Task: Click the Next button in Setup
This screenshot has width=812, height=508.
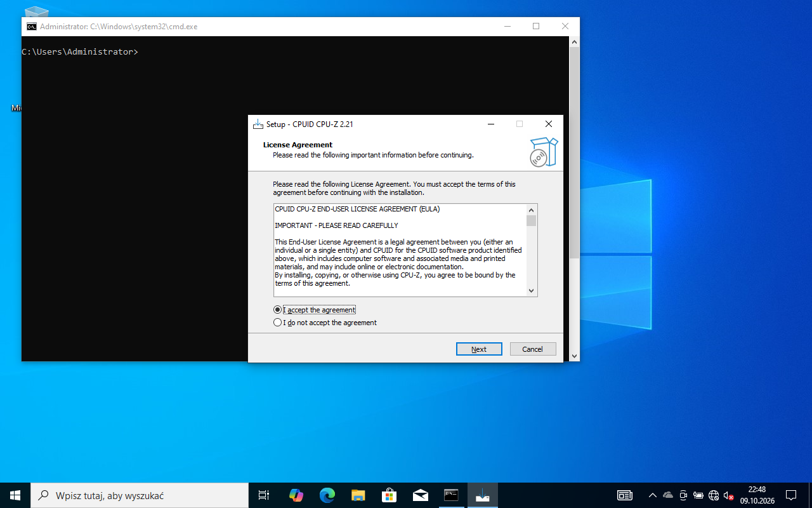Action: [x=479, y=349]
